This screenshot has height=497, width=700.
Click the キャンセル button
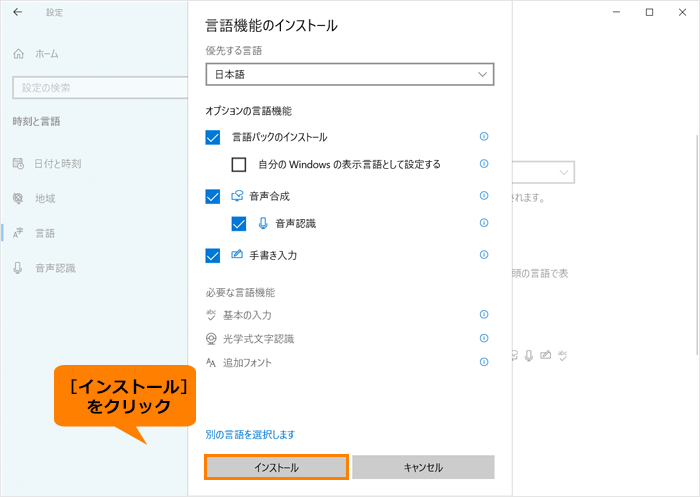point(423,468)
